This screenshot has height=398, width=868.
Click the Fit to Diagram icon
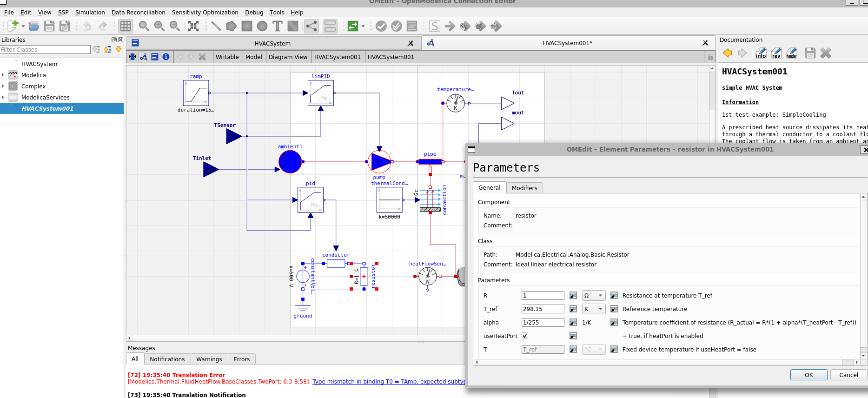[x=193, y=26]
